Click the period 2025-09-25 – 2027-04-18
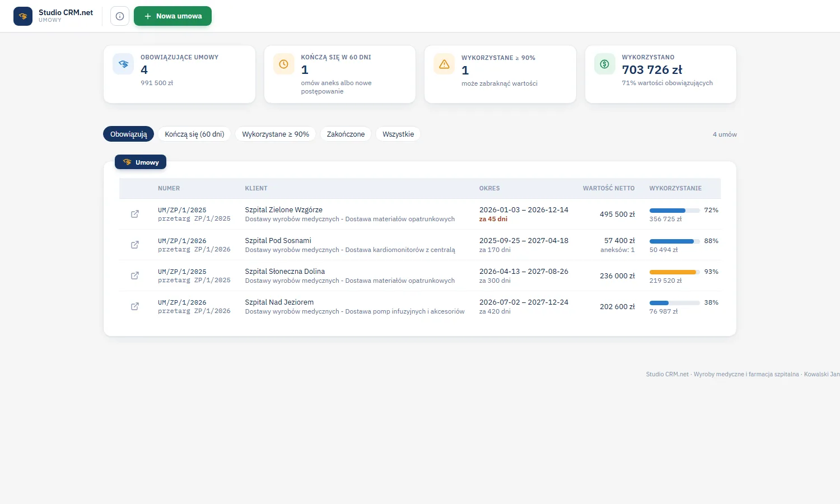840x504 pixels. 524,240
